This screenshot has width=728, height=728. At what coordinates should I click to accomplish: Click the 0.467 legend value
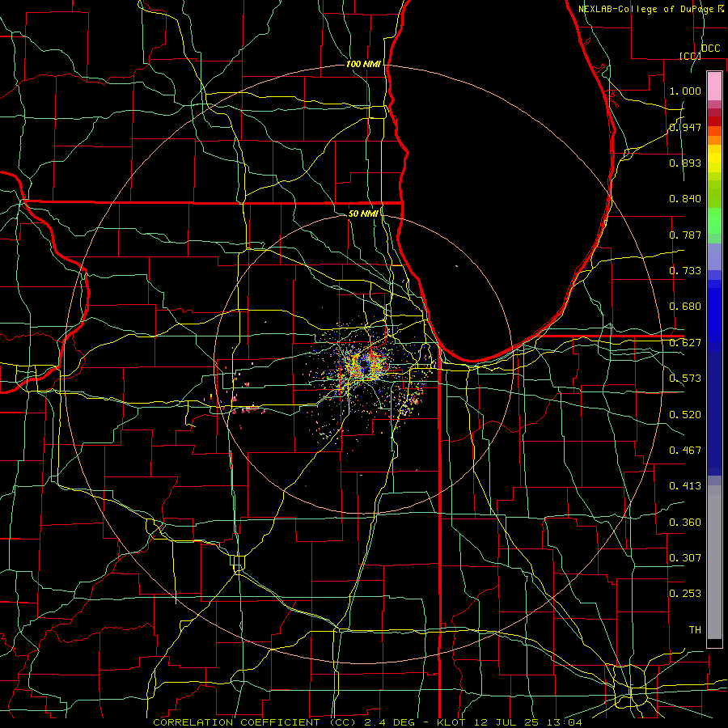685,451
